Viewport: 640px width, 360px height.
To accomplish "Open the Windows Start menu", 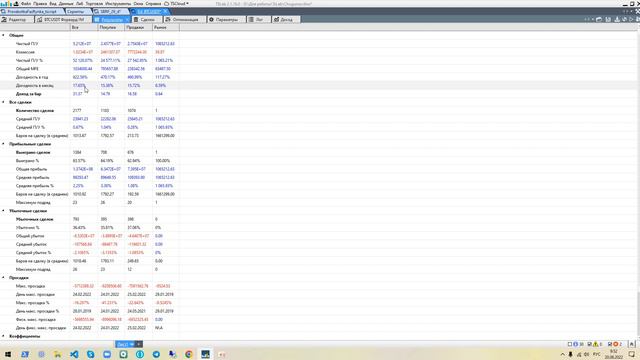I will (8, 354).
